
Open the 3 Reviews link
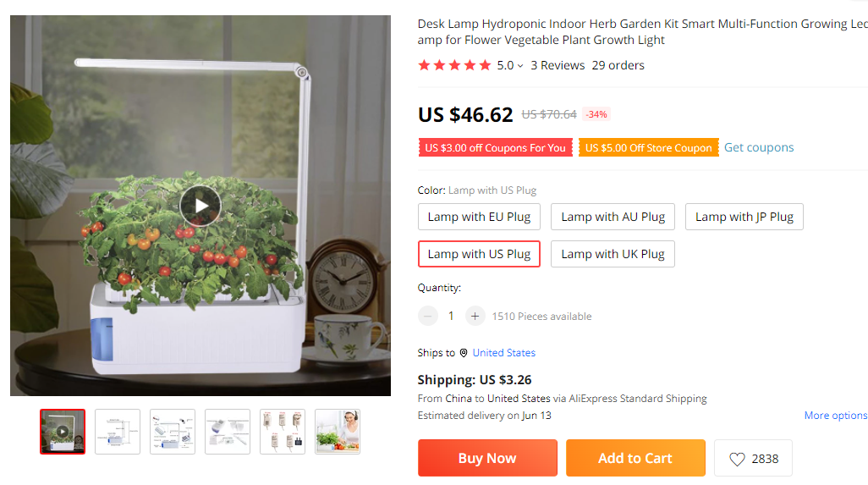pos(558,65)
